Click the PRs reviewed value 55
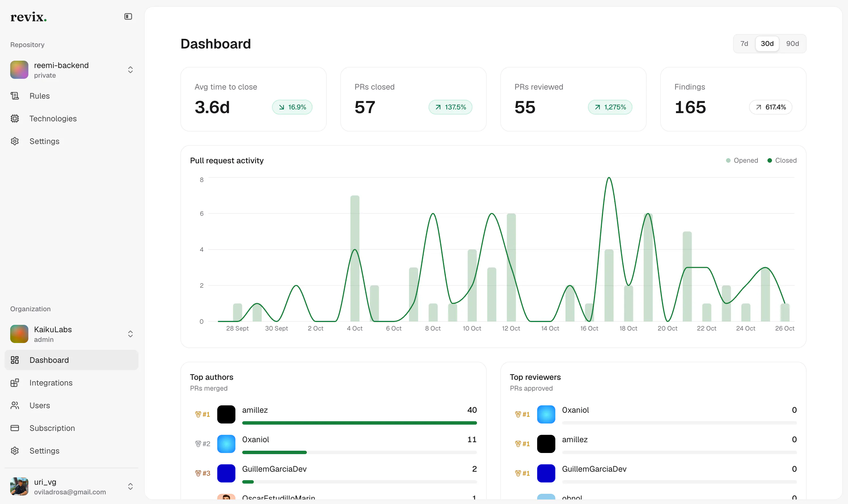The image size is (848, 504). [525, 107]
